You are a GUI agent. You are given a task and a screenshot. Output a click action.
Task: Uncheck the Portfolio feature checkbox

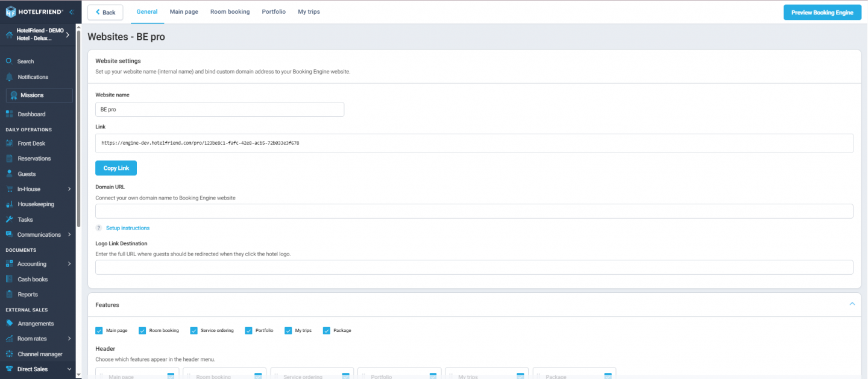click(248, 330)
